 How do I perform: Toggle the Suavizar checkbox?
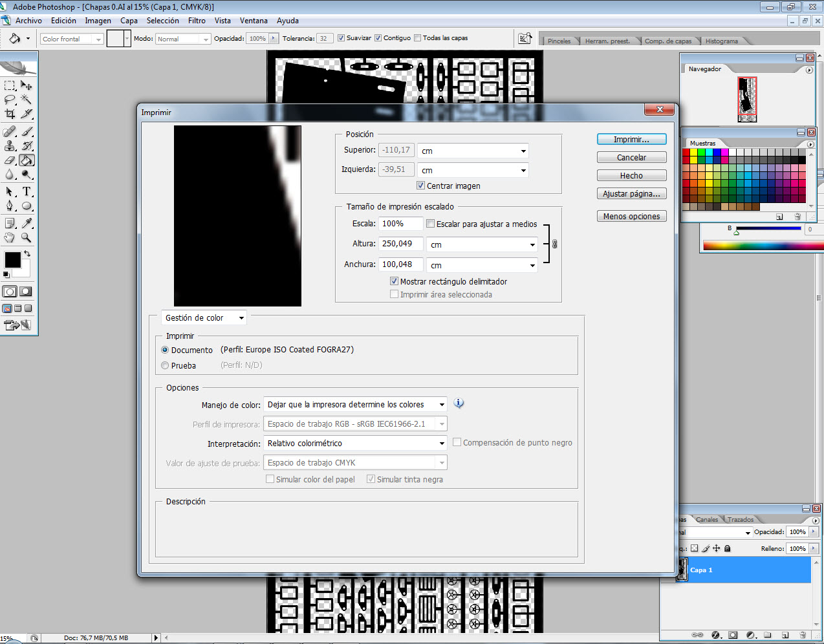coord(341,38)
